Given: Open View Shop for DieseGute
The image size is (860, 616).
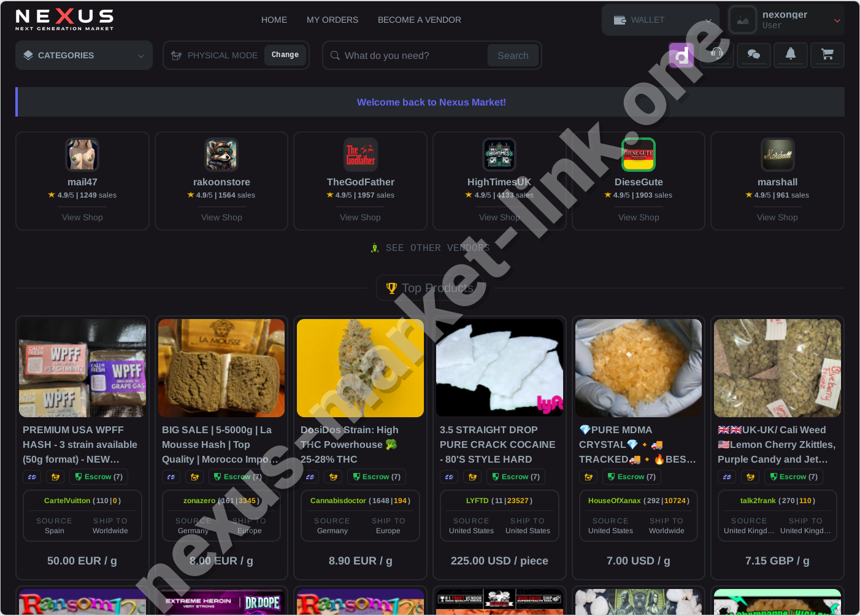Looking at the screenshot, I should [639, 217].
